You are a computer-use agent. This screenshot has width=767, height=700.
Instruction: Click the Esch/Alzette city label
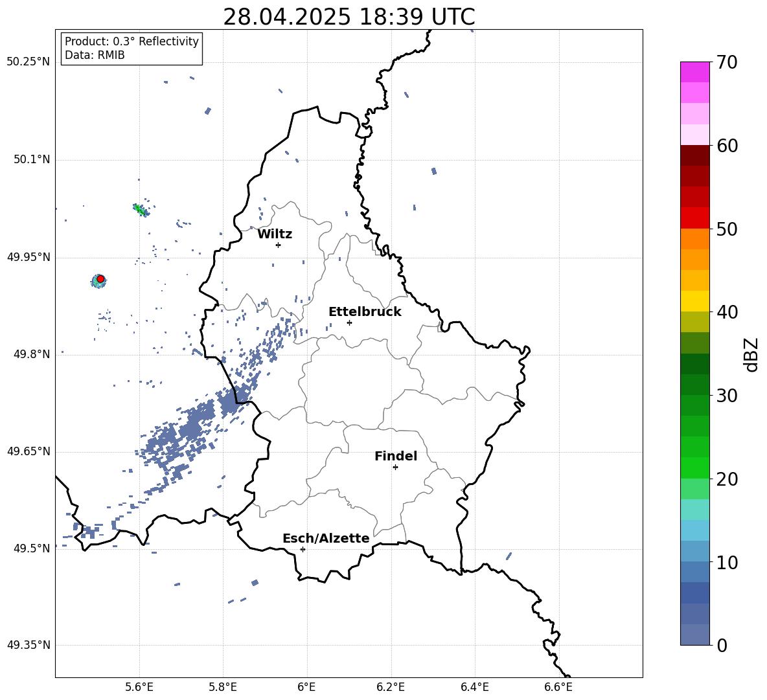(x=326, y=538)
